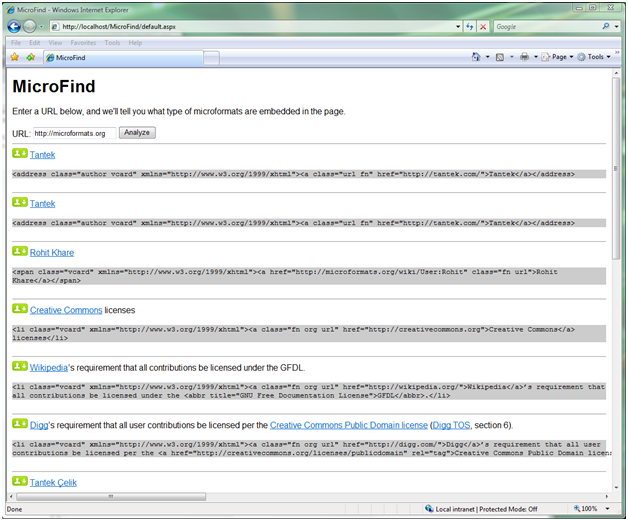Open the recent pages dropdown beside Forward
The height and width of the screenshot is (521, 628).
click(41, 27)
